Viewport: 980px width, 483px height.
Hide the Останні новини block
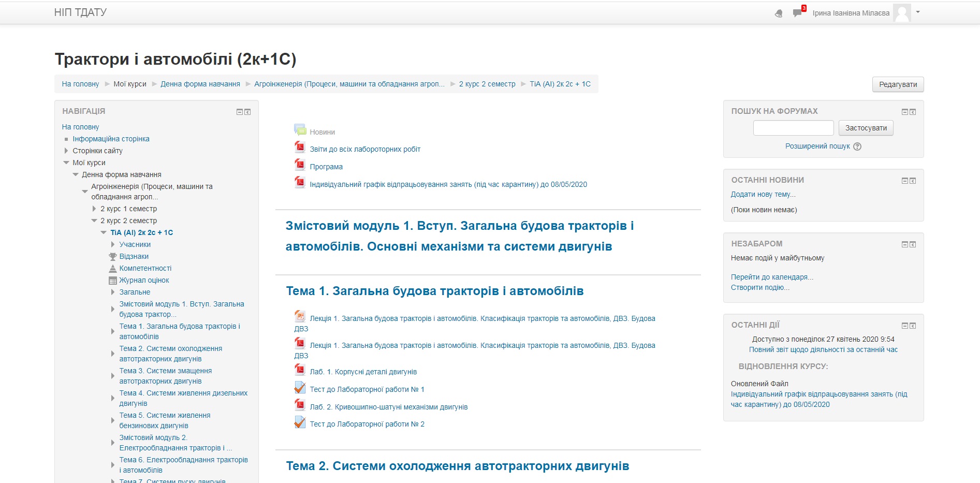click(x=905, y=181)
